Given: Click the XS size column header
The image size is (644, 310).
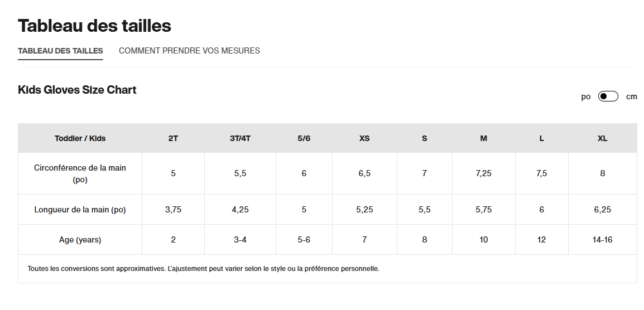Looking at the screenshot, I should tap(364, 138).
